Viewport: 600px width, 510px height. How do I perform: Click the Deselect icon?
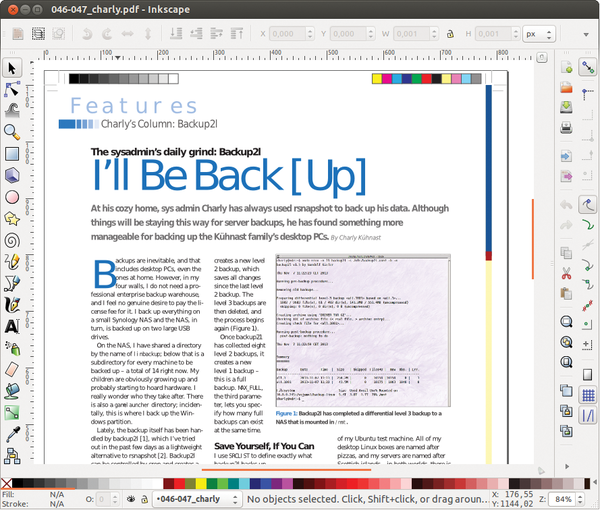pyautogui.click(x=59, y=34)
